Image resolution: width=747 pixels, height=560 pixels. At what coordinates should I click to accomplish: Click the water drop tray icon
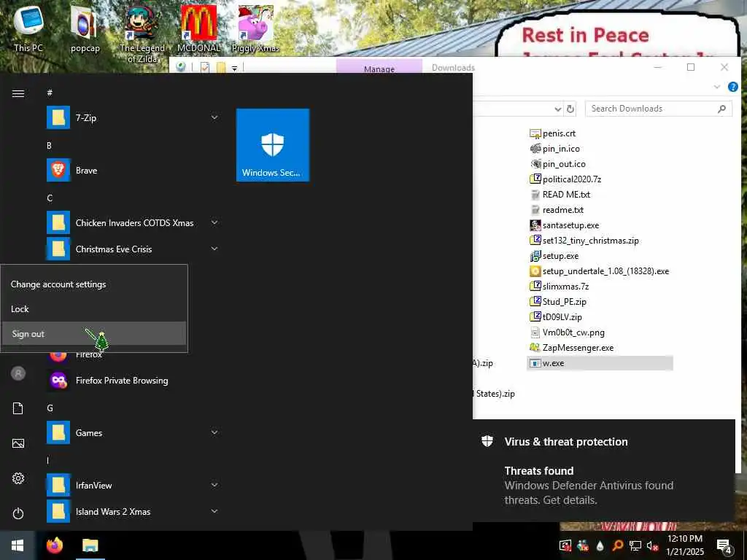pyautogui.click(x=600, y=545)
